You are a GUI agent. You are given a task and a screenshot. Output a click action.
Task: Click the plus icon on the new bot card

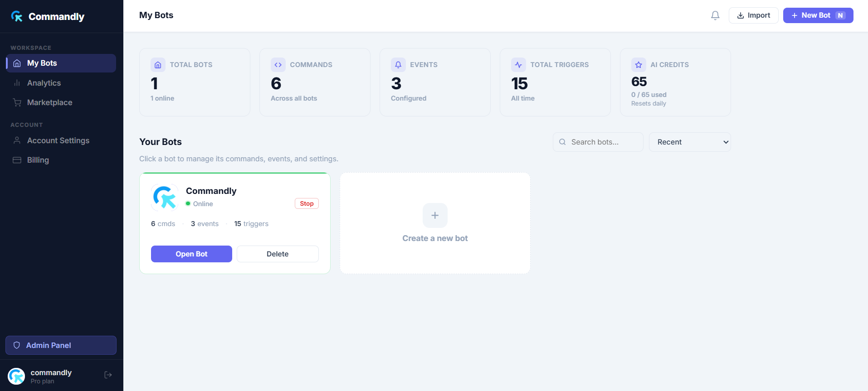[435, 215]
